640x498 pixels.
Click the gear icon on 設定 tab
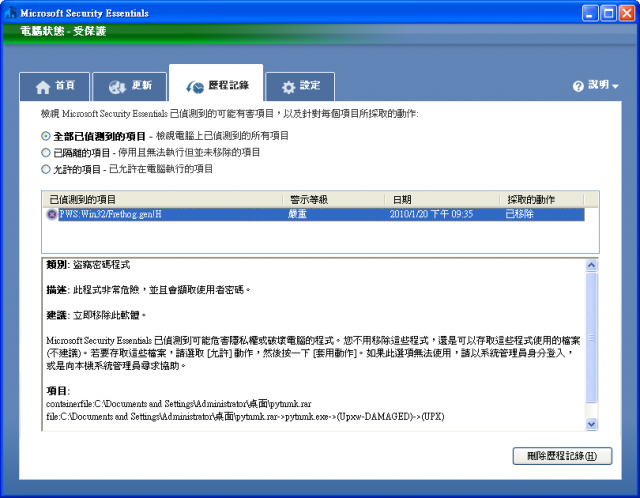289,87
